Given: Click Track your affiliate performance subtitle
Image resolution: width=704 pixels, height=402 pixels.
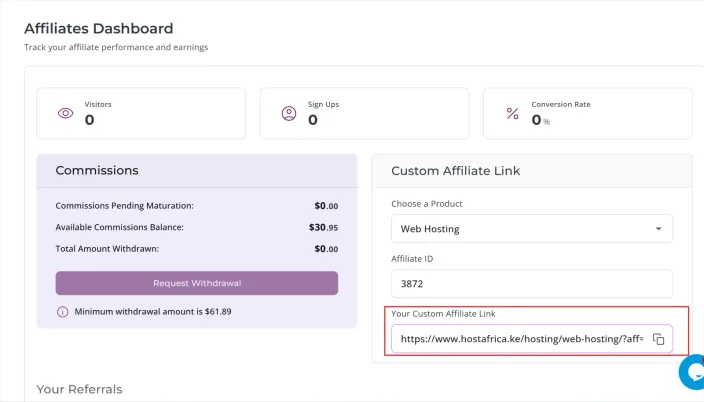Looking at the screenshot, I should click(116, 47).
